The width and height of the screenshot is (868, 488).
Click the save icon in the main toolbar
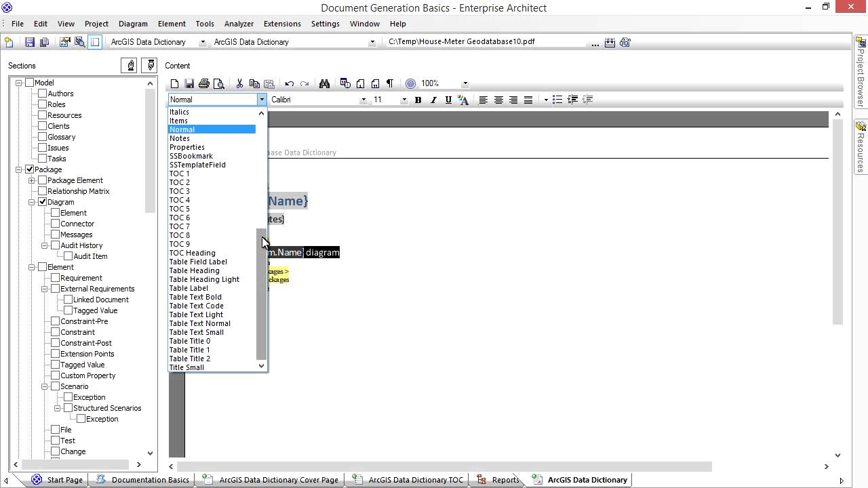tap(29, 42)
